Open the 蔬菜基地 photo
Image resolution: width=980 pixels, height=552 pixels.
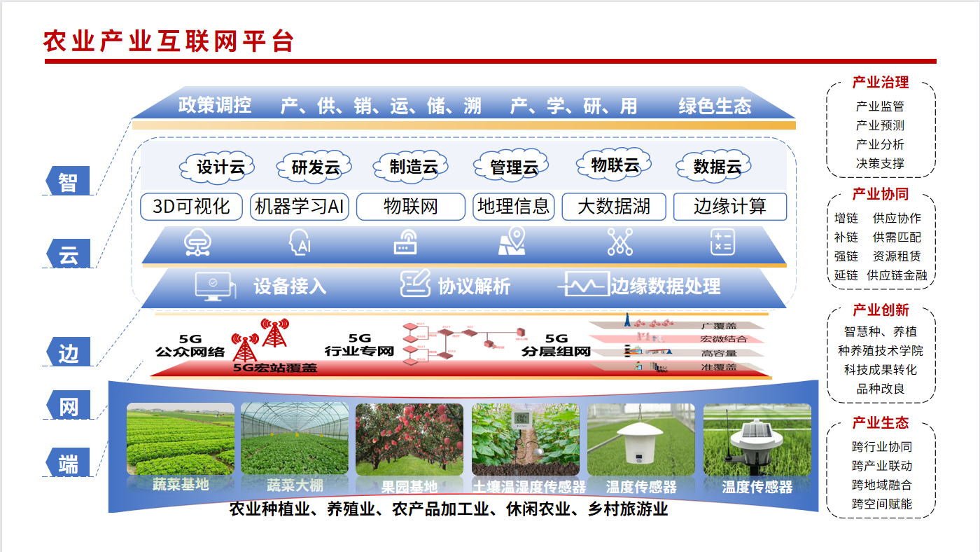pyautogui.click(x=181, y=440)
